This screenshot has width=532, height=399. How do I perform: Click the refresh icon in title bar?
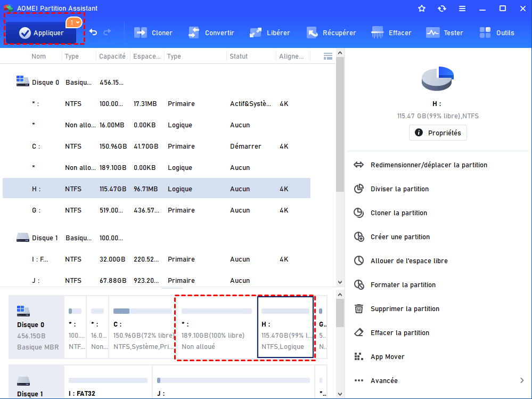(x=442, y=9)
